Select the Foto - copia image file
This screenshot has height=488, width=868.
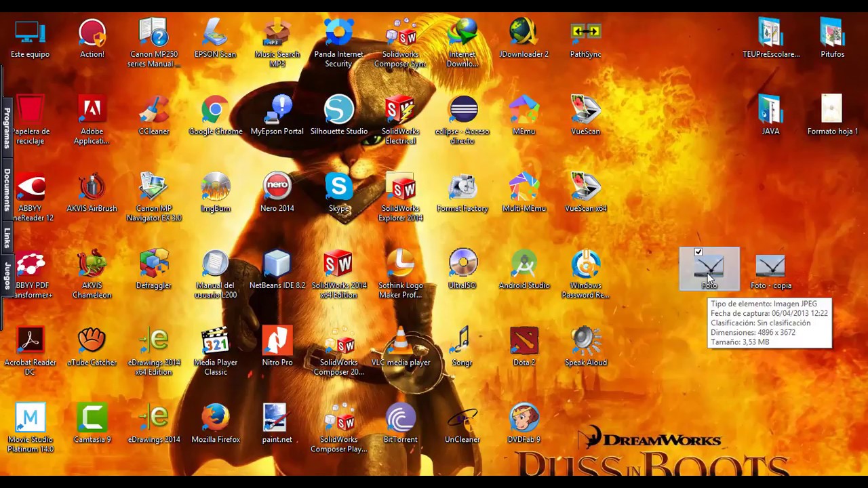pyautogui.click(x=771, y=266)
